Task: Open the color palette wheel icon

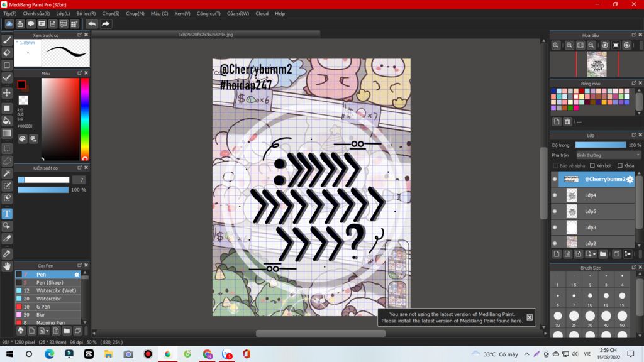Action: [x=23, y=139]
